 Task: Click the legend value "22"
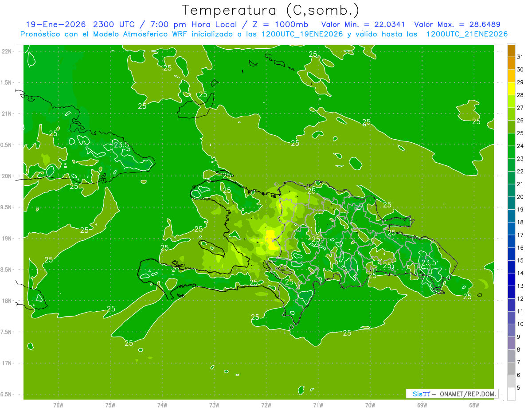click(x=520, y=171)
